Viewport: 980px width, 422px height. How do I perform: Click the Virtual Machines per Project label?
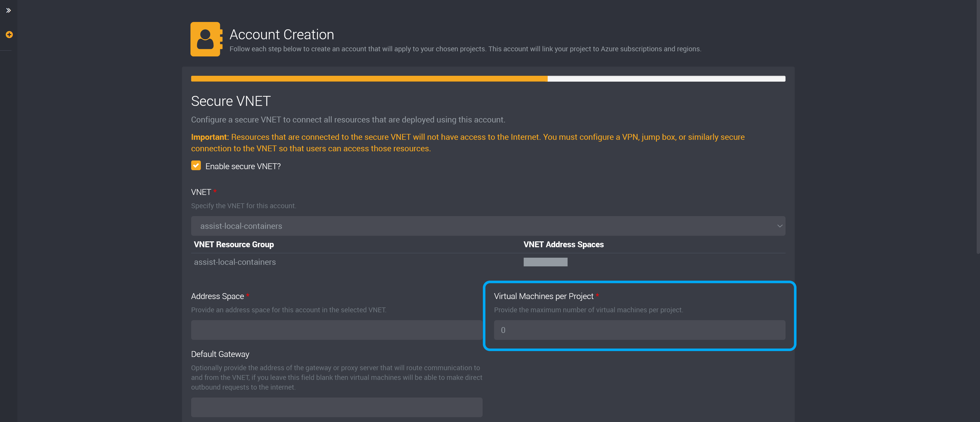[x=543, y=296]
